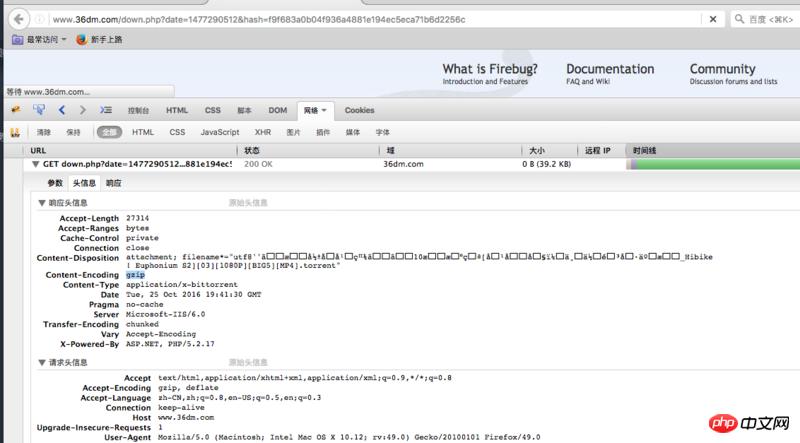Screen dimensions: 800x443
Task: Click the Firebug bug logo icon
Action: tap(16, 110)
